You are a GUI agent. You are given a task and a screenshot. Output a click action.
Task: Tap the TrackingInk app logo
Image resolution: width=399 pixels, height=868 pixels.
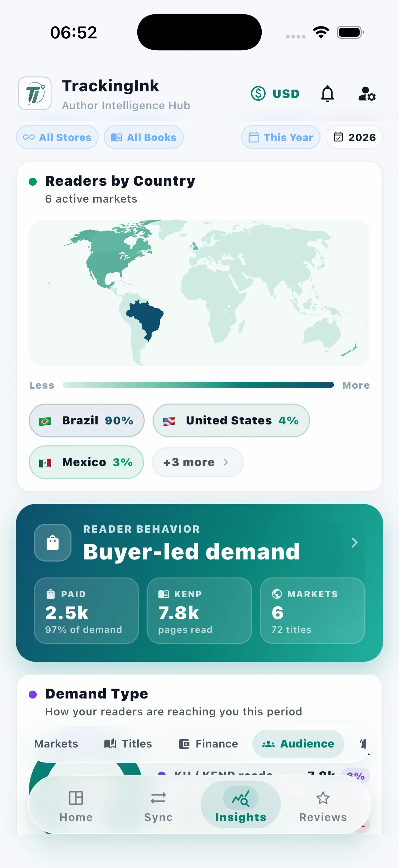pyautogui.click(x=35, y=93)
